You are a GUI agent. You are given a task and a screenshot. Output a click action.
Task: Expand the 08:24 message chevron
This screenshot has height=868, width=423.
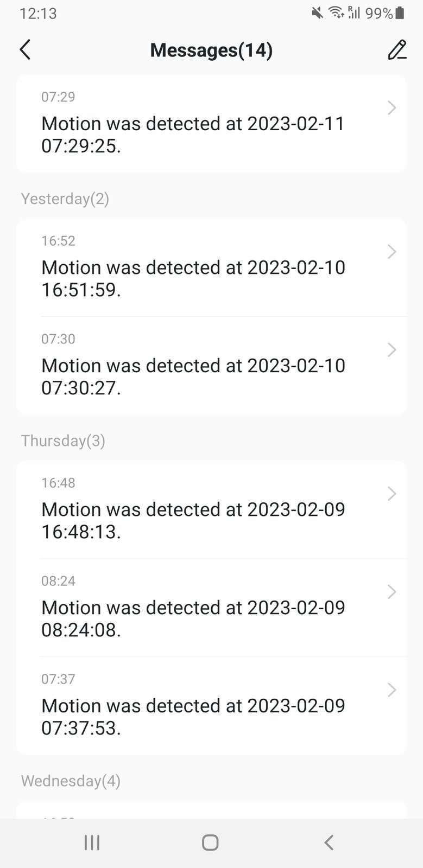pos(392,592)
